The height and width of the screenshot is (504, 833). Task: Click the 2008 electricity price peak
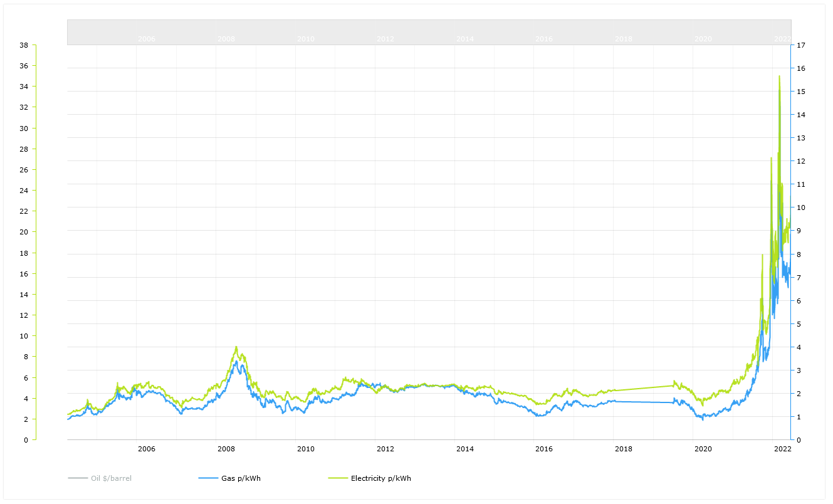(x=236, y=347)
